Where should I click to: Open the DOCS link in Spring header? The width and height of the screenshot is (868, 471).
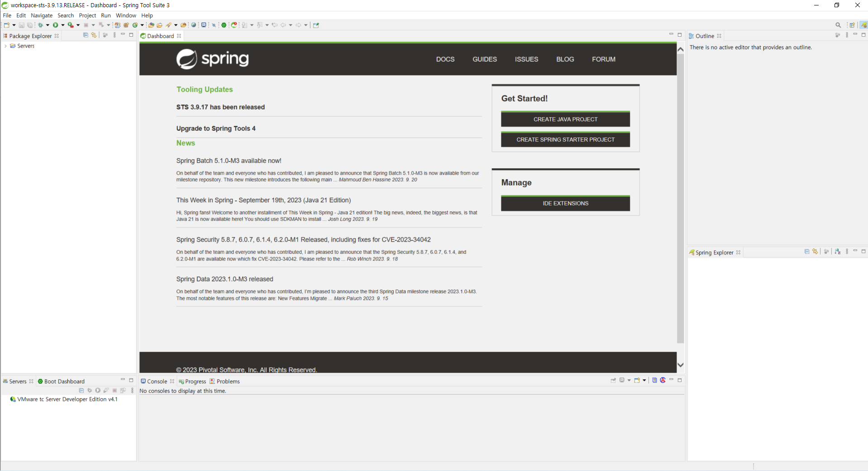[445, 59]
